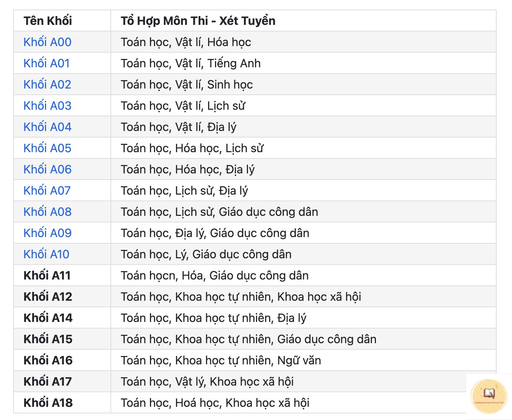This screenshot has width=512, height=420.
Task: Click the Tên Khối column header
Action: 48,21
